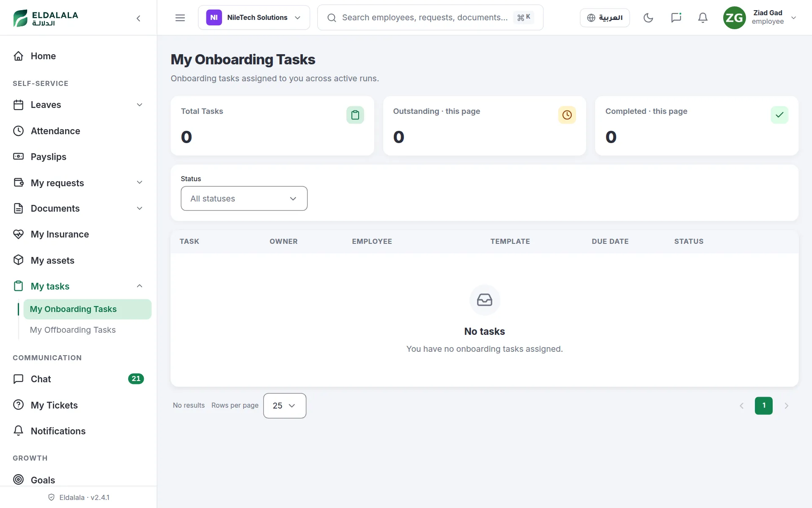This screenshot has height=508, width=812.
Task: Go to the next page
Action: point(786,406)
